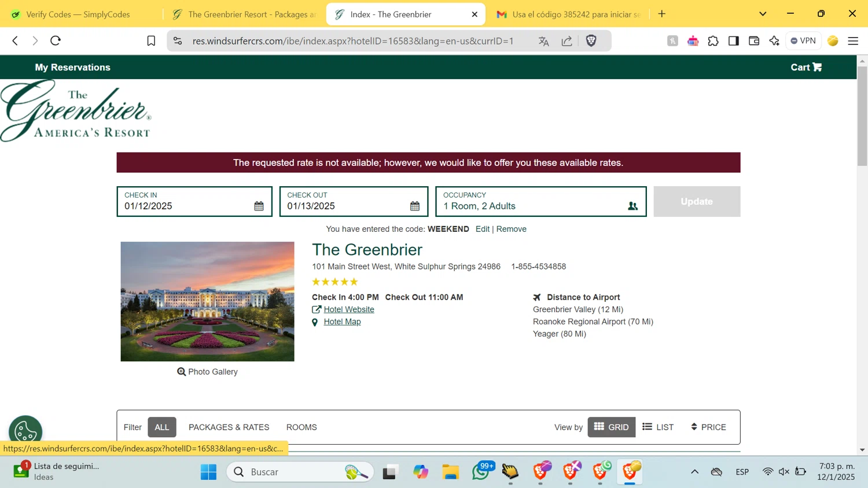Open the Brave Wallet icon
This screenshot has height=488, width=868.
pos(753,41)
